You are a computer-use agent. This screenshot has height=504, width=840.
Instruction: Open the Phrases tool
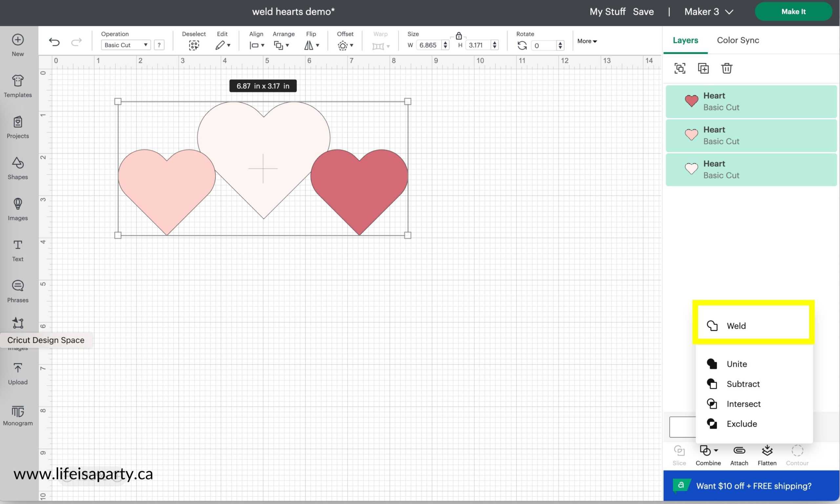tap(18, 291)
